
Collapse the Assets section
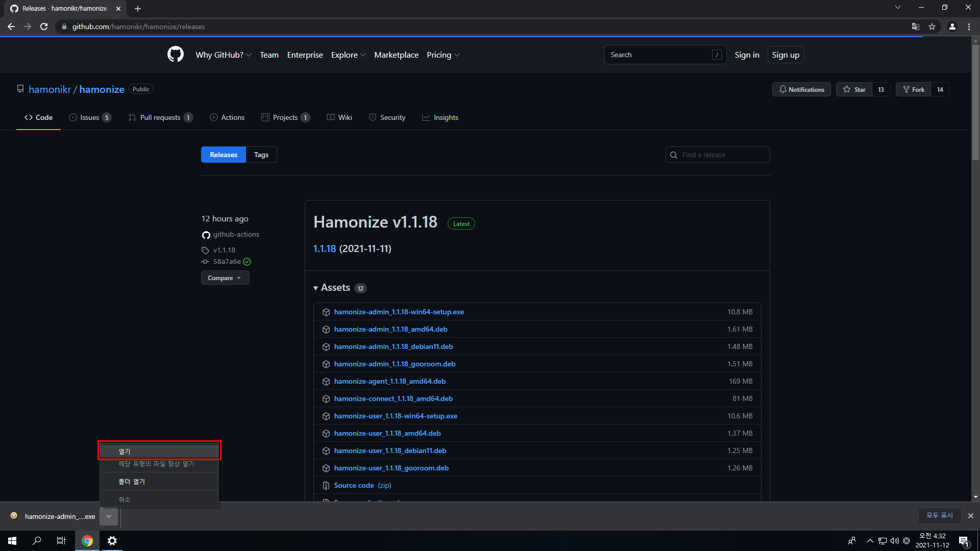[x=316, y=288]
